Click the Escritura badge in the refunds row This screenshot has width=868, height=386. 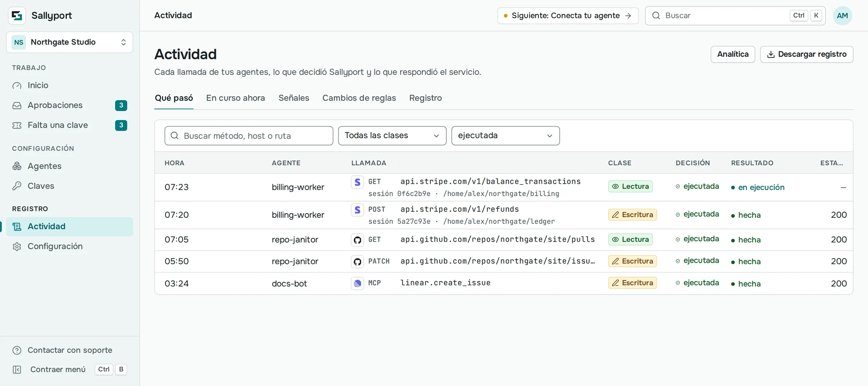(x=632, y=215)
